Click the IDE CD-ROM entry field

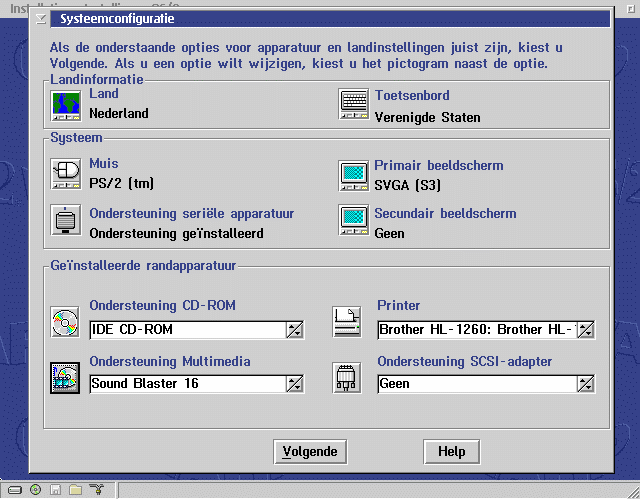[188, 330]
